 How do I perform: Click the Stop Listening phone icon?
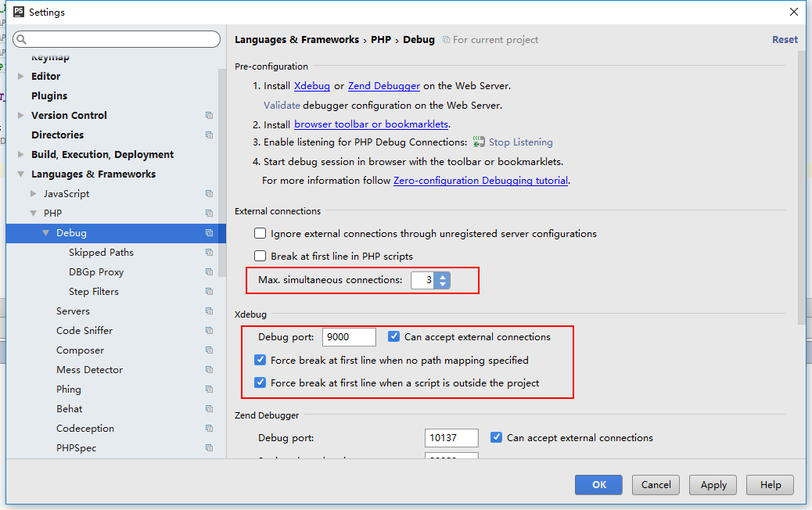coord(479,142)
